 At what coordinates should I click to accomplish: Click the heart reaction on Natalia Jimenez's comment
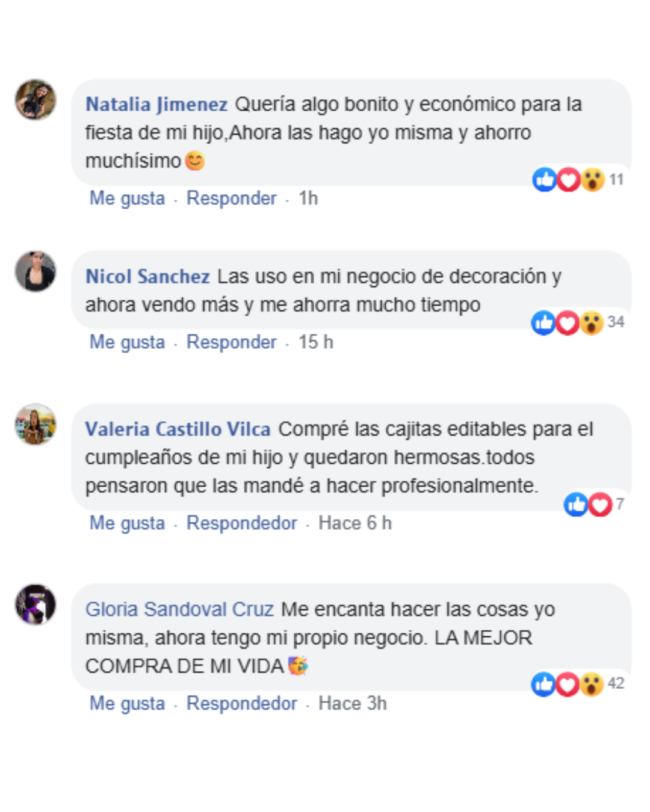(x=568, y=179)
